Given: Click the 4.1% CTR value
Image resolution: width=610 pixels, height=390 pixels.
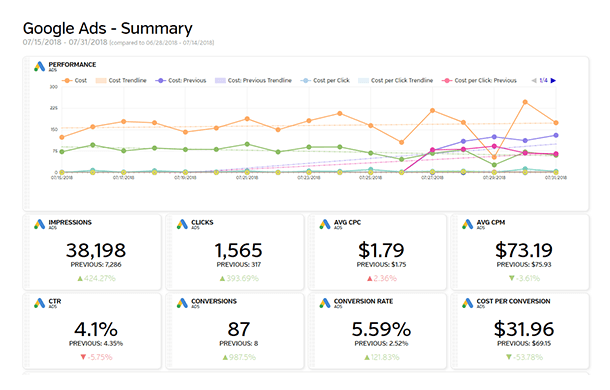Looking at the screenshot, I should [96, 330].
